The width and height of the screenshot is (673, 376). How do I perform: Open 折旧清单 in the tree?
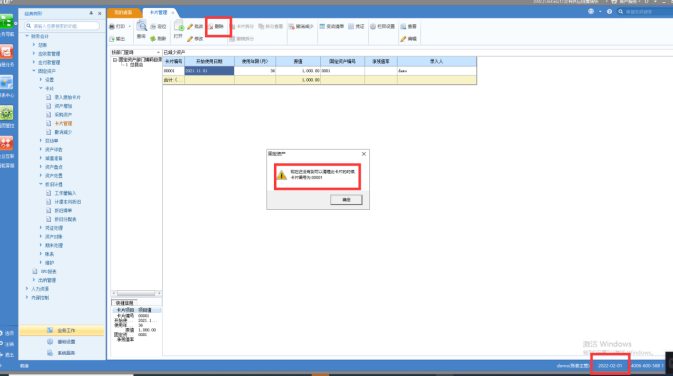pos(63,210)
